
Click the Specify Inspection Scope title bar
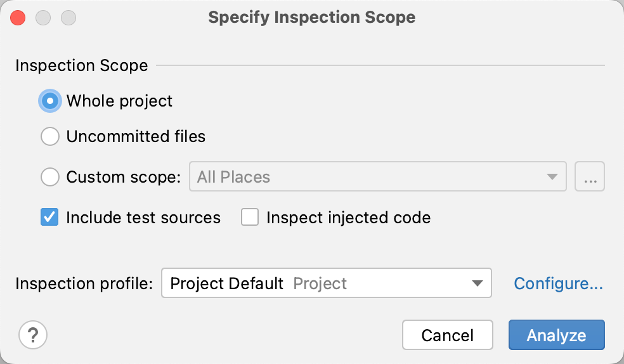click(311, 18)
